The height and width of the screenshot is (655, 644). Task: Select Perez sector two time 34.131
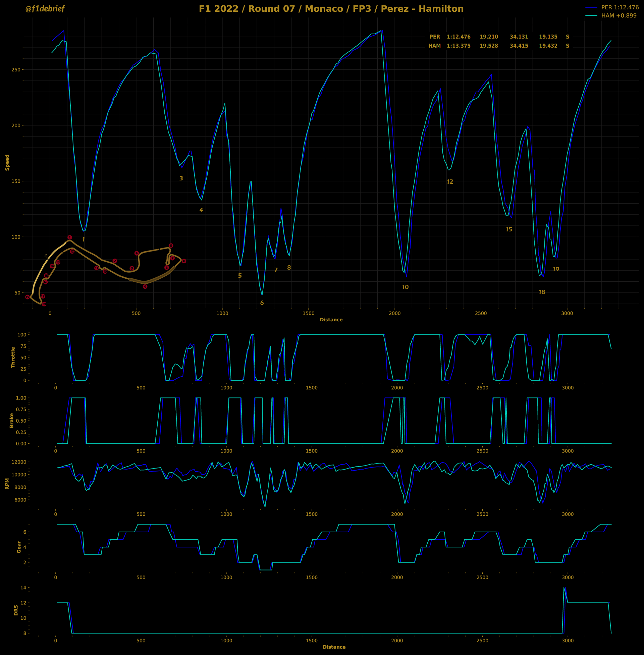click(x=519, y=37)
